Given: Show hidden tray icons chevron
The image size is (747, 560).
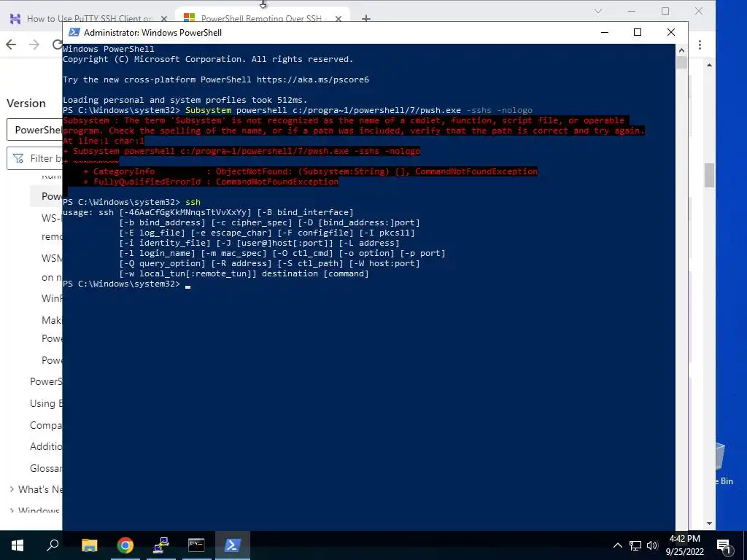Looking at the screenshot, I should [x=617, y=545].
